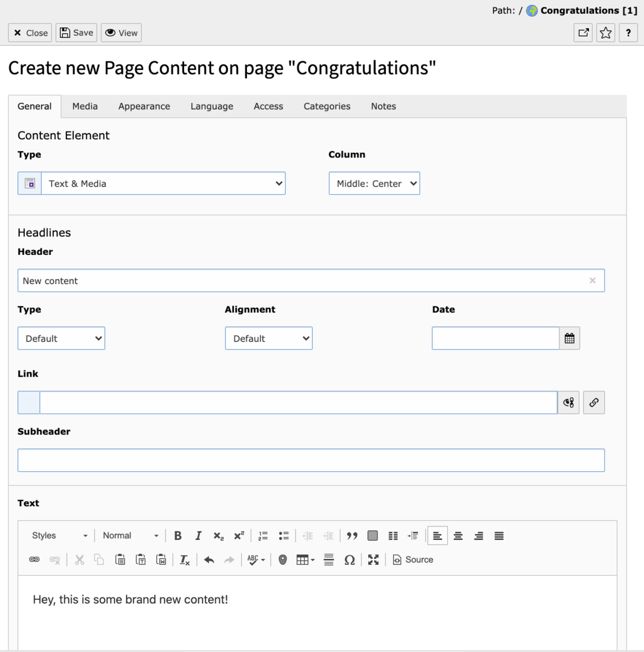The width and height of the screenshot is (644, 652).
Task: Click the Link input field
Action: coord(299,403)
